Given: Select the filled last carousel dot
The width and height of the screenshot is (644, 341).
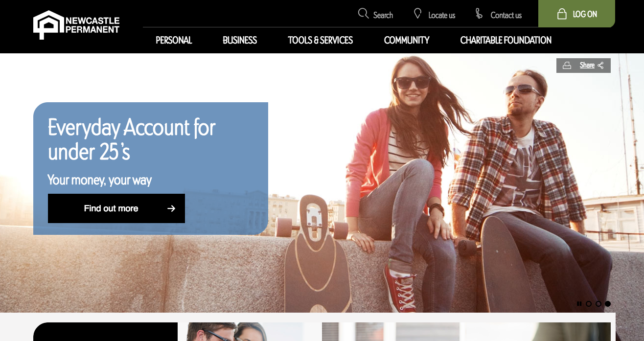Looking at the screenshot, I should [608, 304].
